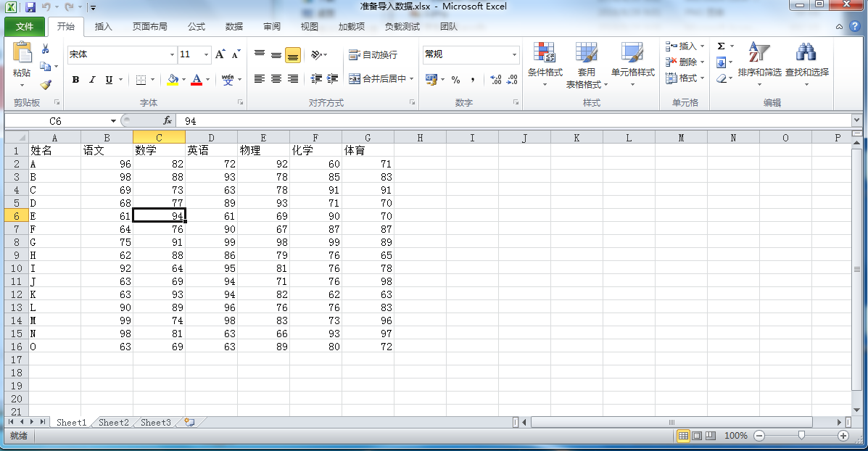Toggle 合并后居中 merge and center
The height and width of the screenshot is (451, 868).
pyautogui.click(x=382, y=79)
